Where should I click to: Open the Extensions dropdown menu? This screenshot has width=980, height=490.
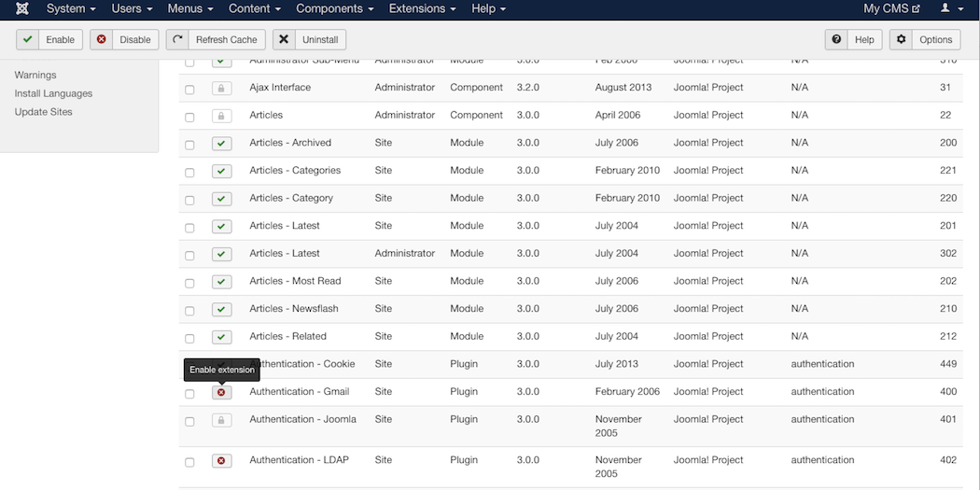(x=422, y=8)
